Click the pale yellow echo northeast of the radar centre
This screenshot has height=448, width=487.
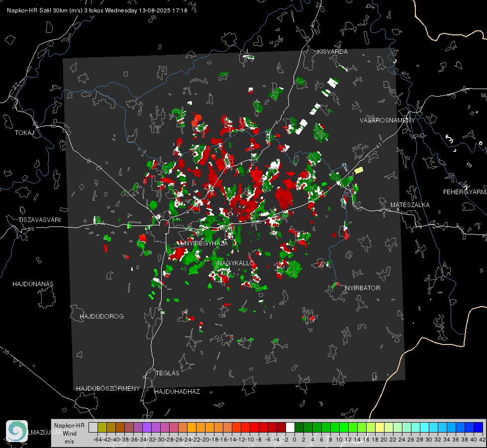click(x=359, y=170)
